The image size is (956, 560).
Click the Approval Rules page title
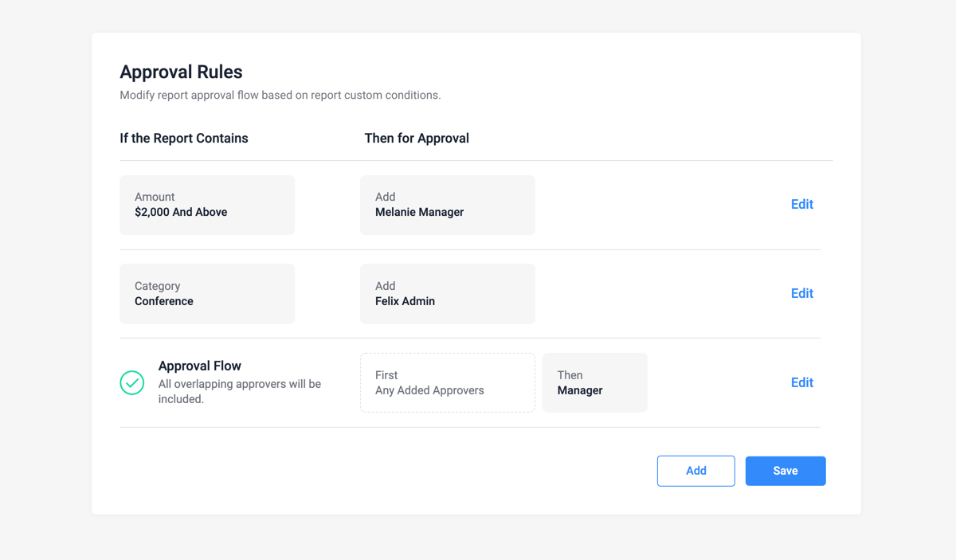pos(181,72)
